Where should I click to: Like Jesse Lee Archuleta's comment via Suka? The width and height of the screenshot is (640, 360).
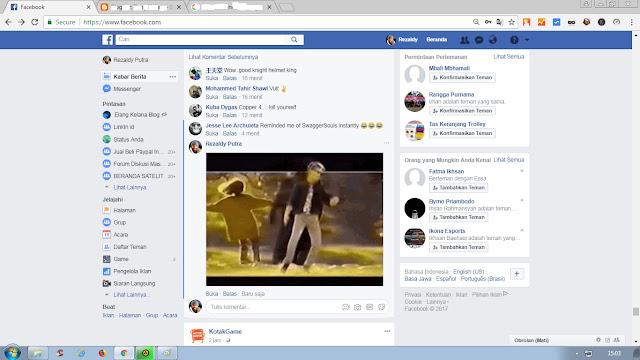tap(211, 133)
